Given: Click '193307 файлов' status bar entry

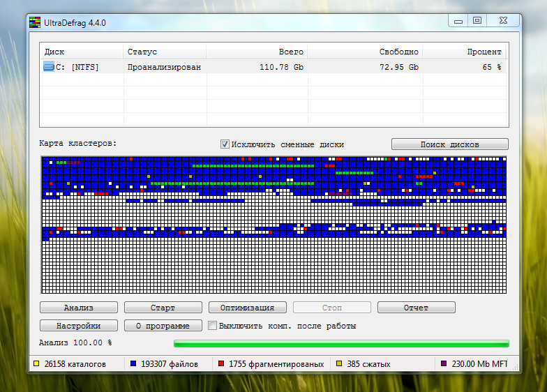Looking at the screenshot, I should pyautogui.click(x=170, y=364).
